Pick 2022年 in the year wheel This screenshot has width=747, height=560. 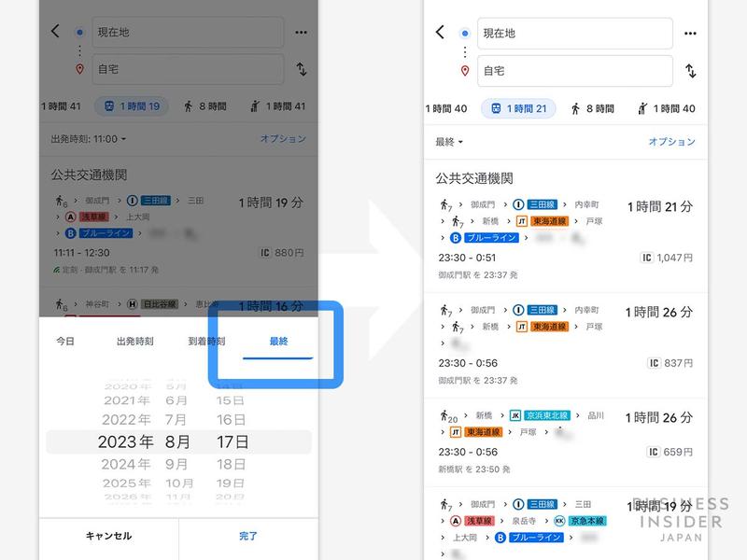[x=126, y=419]
